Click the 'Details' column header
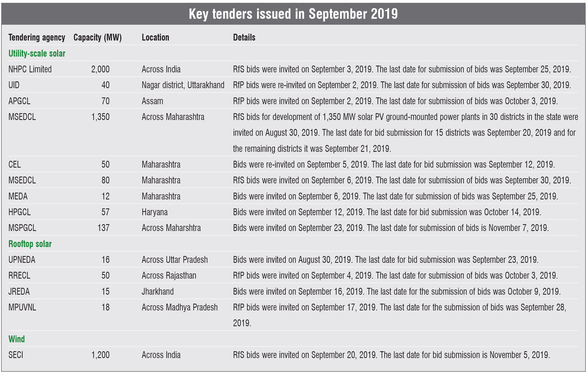The height and width of the screenshot is (373, 588). 244,38
